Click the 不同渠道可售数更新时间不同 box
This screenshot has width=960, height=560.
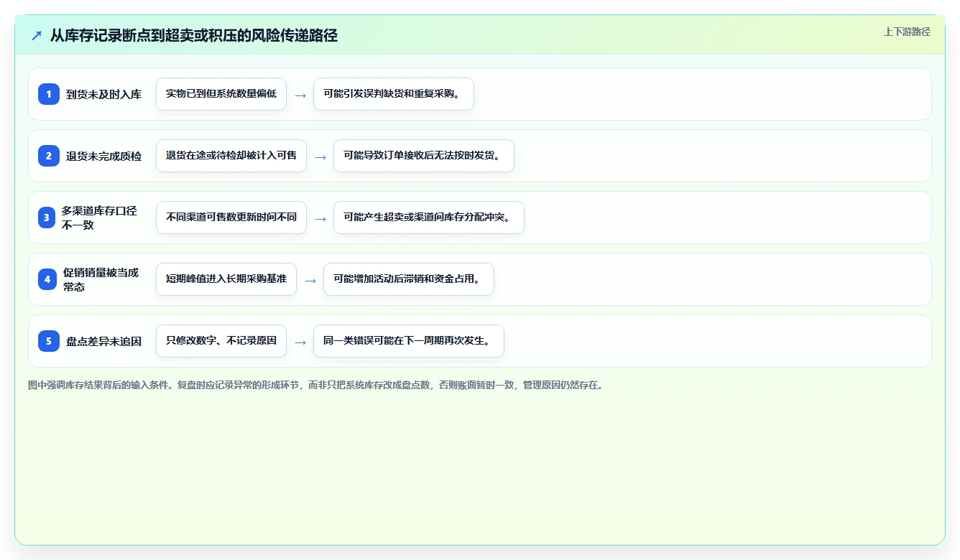point(231,218)
